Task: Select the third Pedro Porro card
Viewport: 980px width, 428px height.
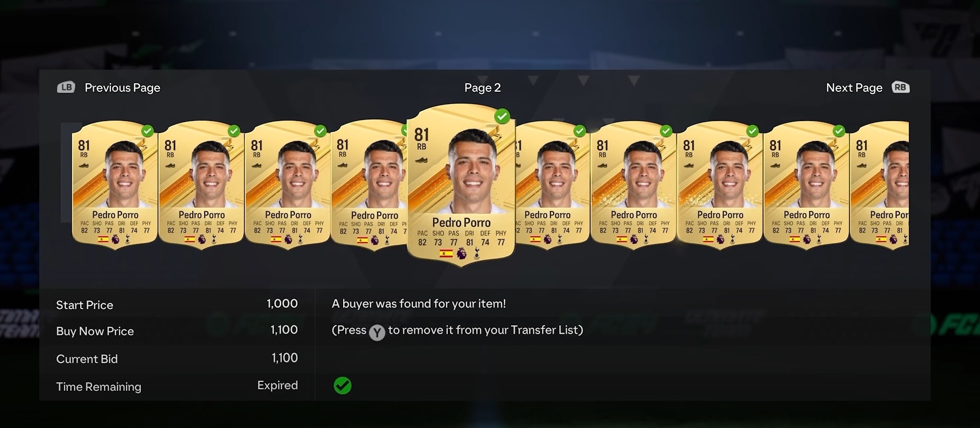Action: click(288, 185)
